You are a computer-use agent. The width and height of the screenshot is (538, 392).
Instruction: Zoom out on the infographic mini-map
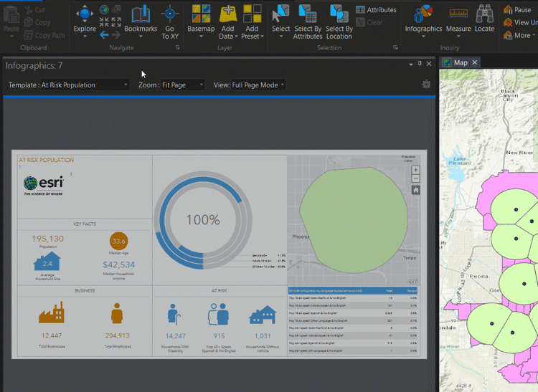pyautogui.click(x=416, y=179)
